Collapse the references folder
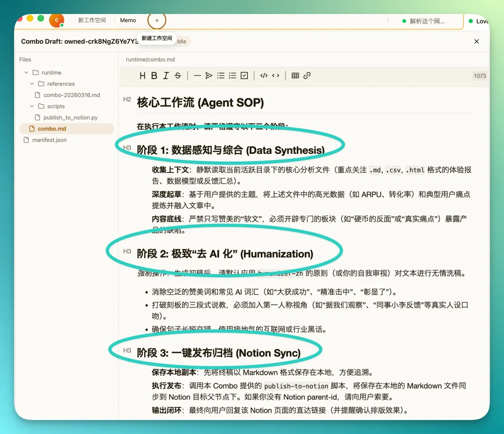 click(31, 83)
